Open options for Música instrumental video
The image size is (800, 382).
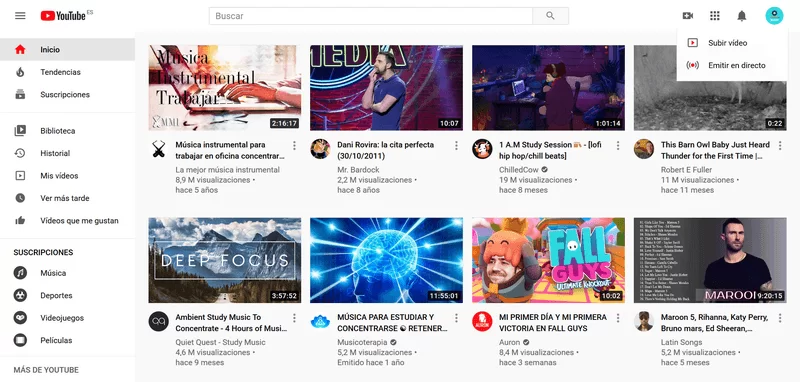pyautogui.click(x=294, y=146)
